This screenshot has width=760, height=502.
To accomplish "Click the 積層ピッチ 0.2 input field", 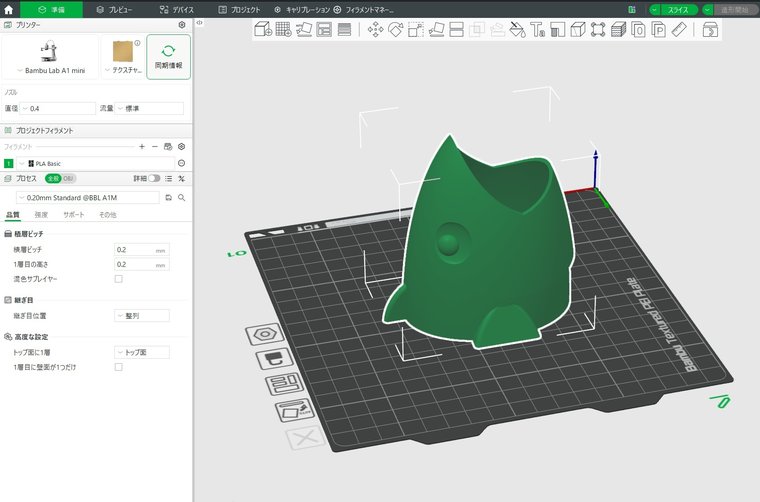I will [142, 250].
